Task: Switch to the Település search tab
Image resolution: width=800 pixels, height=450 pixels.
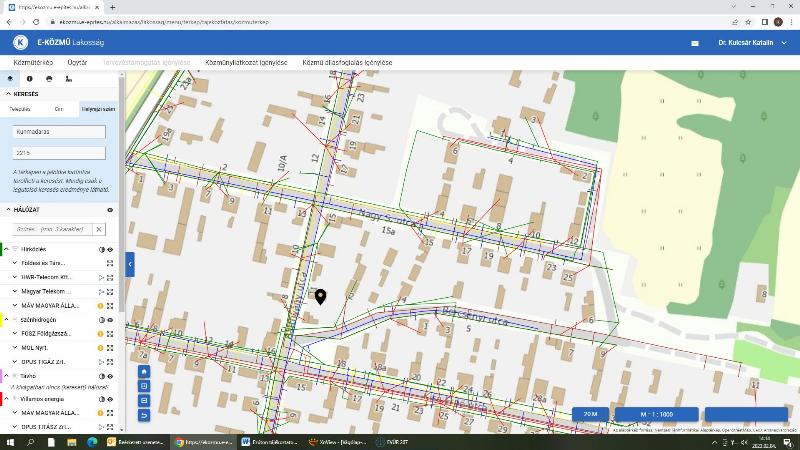Action: (x=20, y=109)
